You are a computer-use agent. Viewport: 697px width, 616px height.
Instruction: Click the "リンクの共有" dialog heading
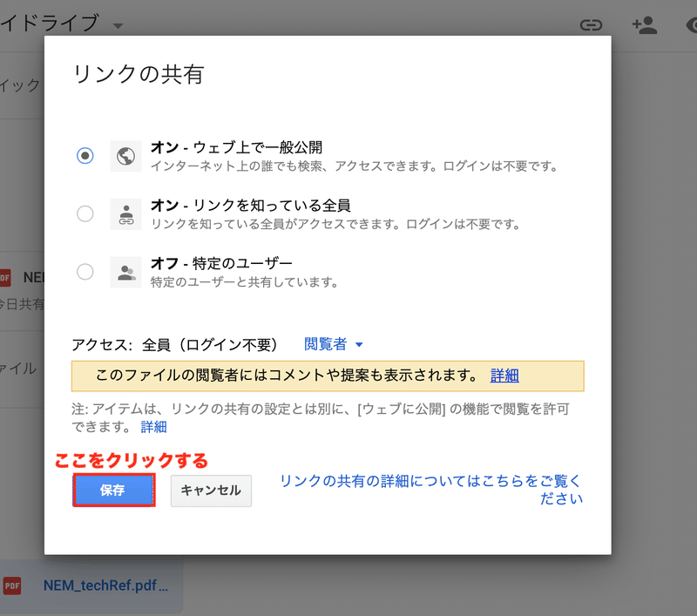tap(139, 74)
